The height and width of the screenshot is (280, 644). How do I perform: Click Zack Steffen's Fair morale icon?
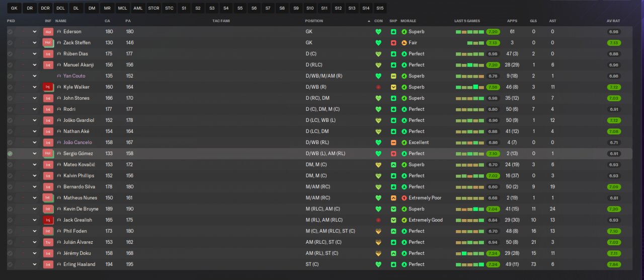click(x=404, y=43)
